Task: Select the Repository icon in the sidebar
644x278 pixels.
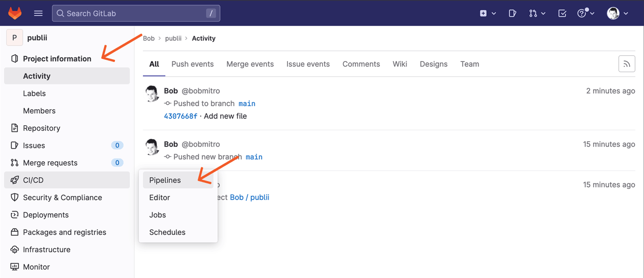Action: tap(14, 128)
